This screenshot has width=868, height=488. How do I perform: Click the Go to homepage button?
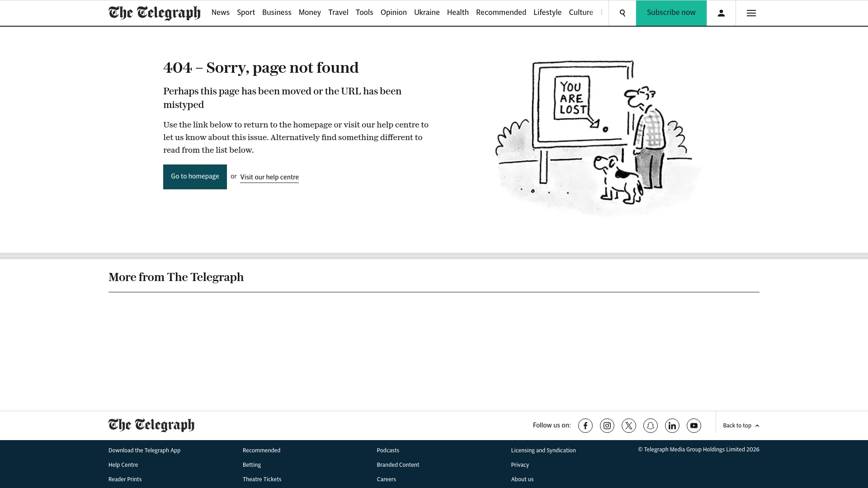(195, 177)
